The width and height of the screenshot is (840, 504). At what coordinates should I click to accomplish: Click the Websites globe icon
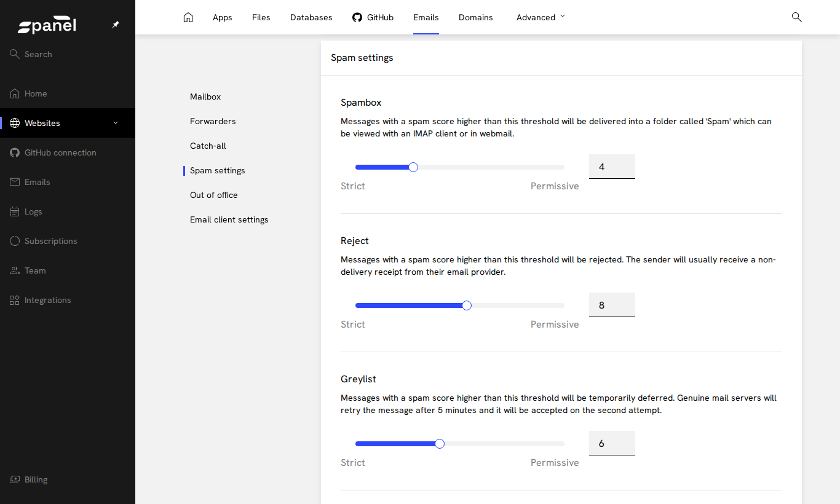coord(15,123)
